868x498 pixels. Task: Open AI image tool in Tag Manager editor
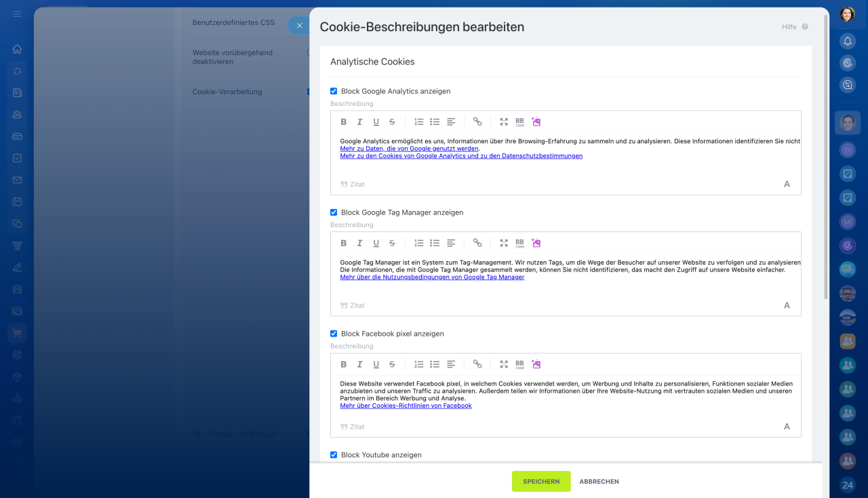pos(536,243)
